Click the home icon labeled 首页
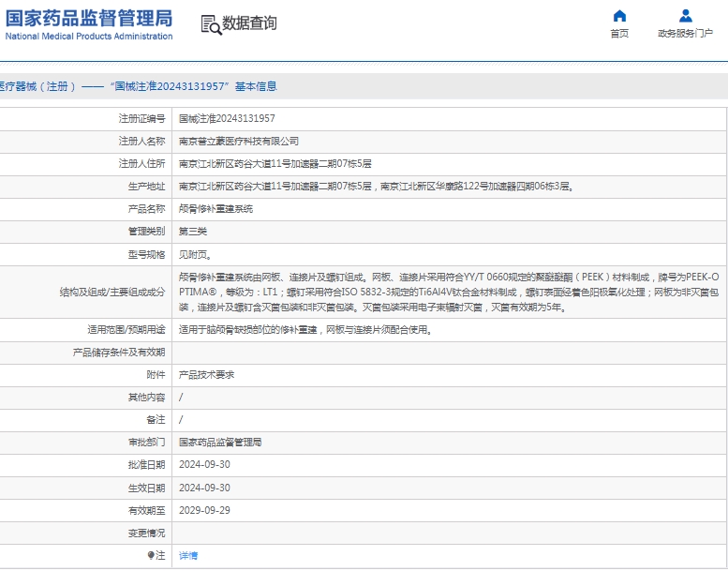728x571 pixels. pos(619,16)
